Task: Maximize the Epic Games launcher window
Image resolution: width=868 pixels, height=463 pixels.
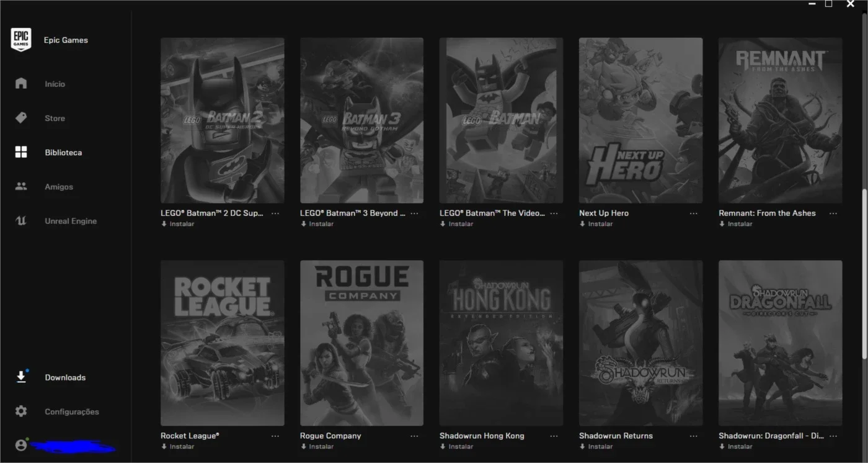Action: coord(829,4)
